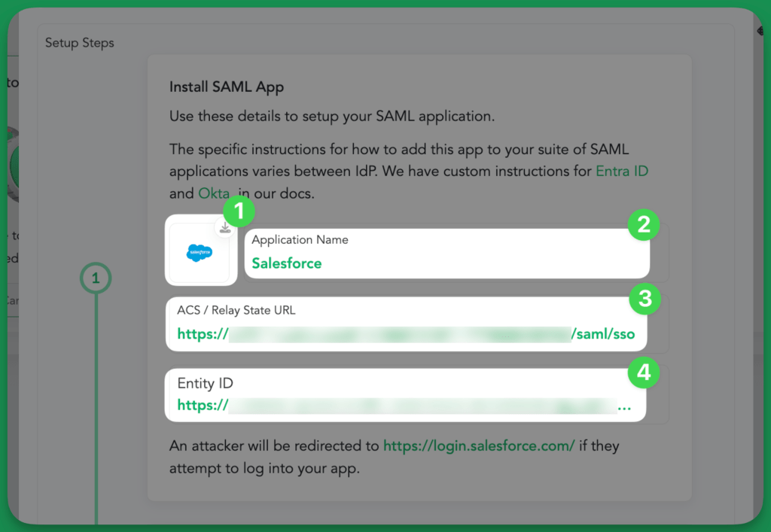Image resolution: width=771 pixels, height=532 pixels.
Task: Follow the login.salesforce.com redirect link
Action: [x=479, y=445]
